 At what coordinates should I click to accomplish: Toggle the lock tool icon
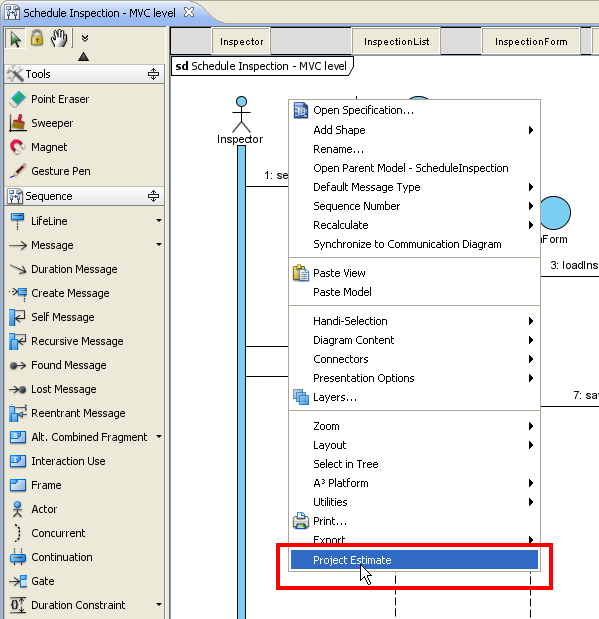pos(37,38)
